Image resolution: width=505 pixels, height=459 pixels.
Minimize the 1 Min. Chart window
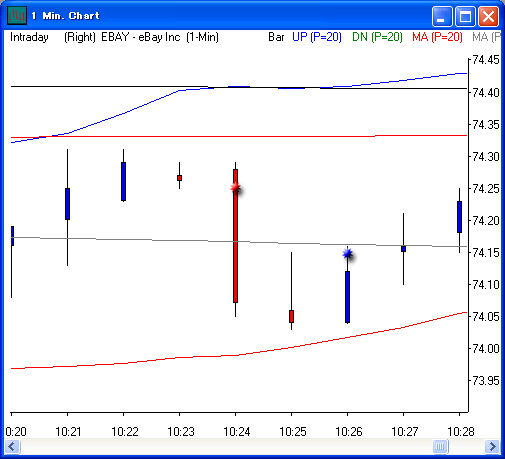click(442, 16)
